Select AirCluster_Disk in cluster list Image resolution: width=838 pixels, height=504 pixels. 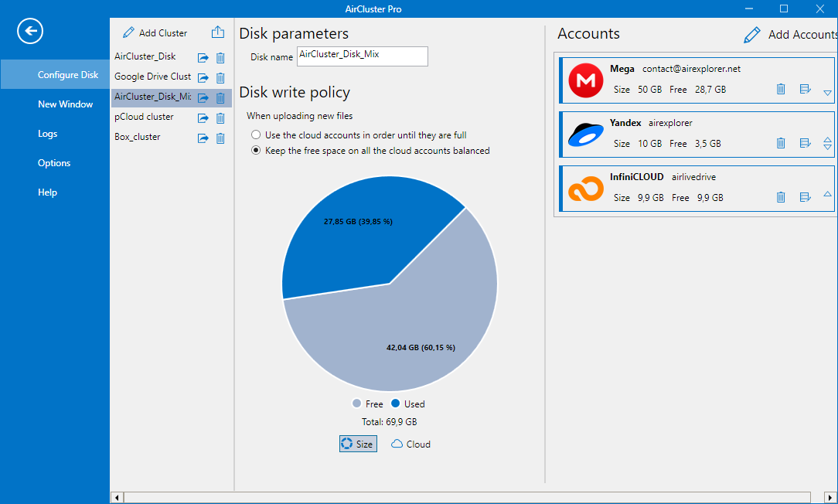tap(145, 56)
